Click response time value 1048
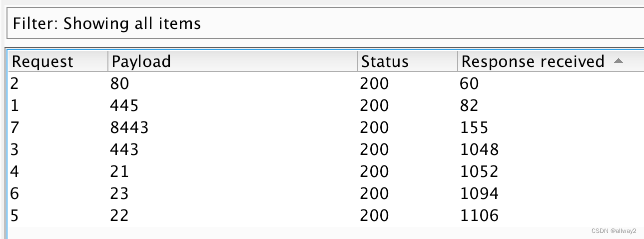Image resolution: width=644 pixels, height=239 pixels. pos(479,149)
